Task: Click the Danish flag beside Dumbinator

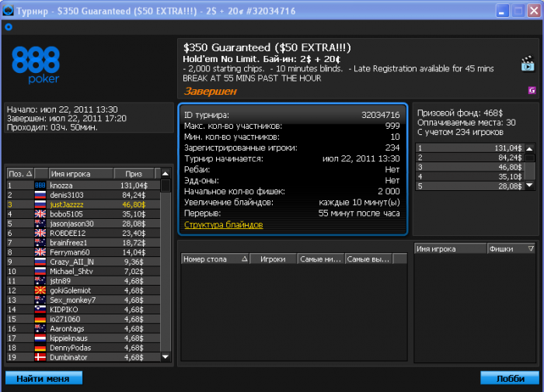Action: [x=40, y=357]
